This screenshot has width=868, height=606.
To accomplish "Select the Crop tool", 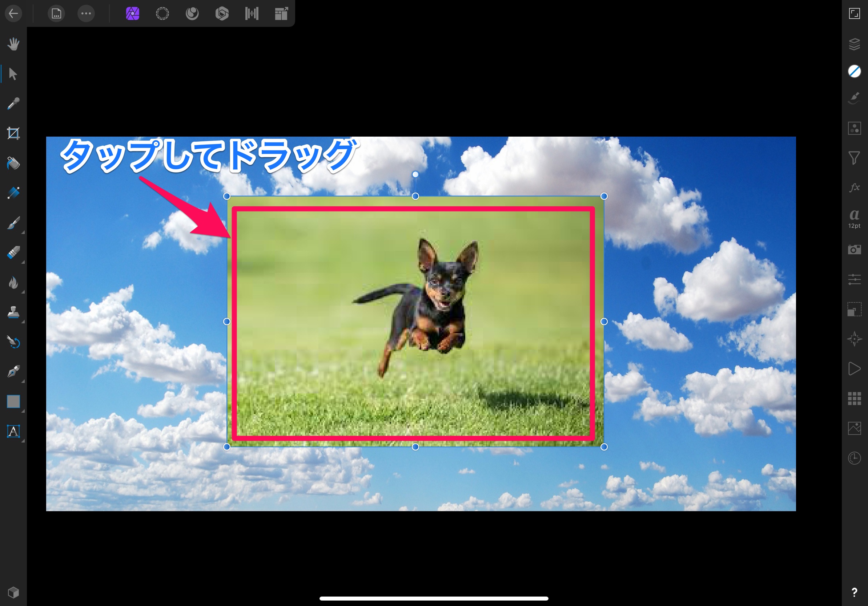I will pyautogui.click(x=13, y=133).
